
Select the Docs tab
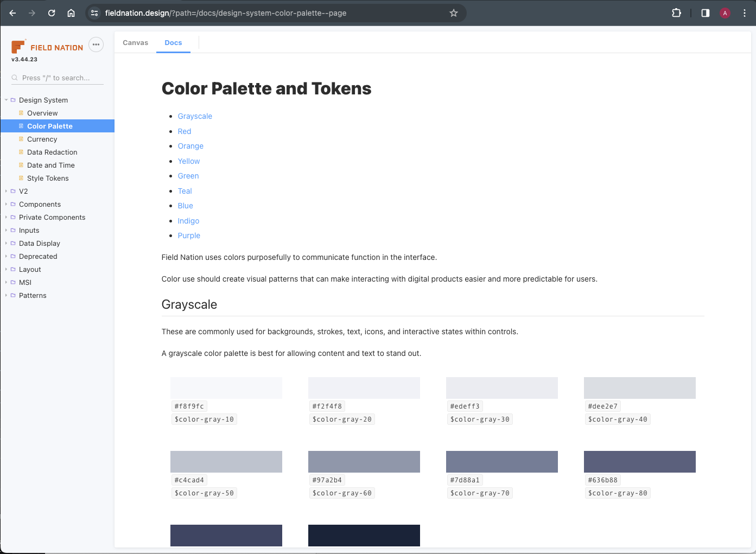[x=173, y=42]
